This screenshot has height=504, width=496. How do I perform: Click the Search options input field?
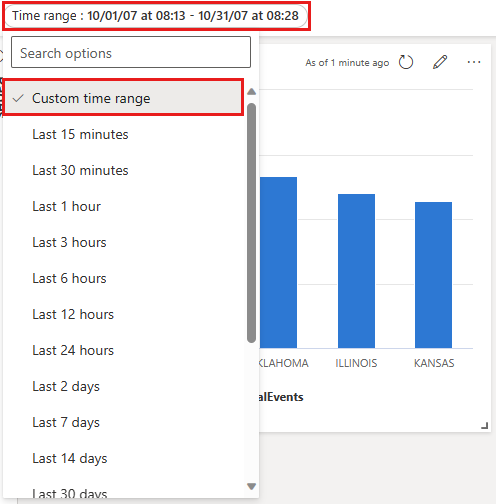(x=131, y=52)
